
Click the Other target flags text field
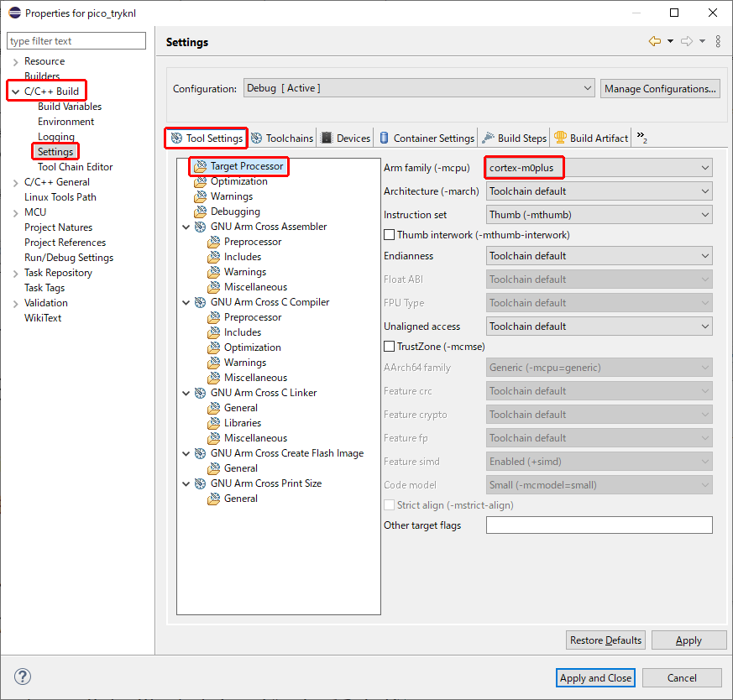(599, 525)
